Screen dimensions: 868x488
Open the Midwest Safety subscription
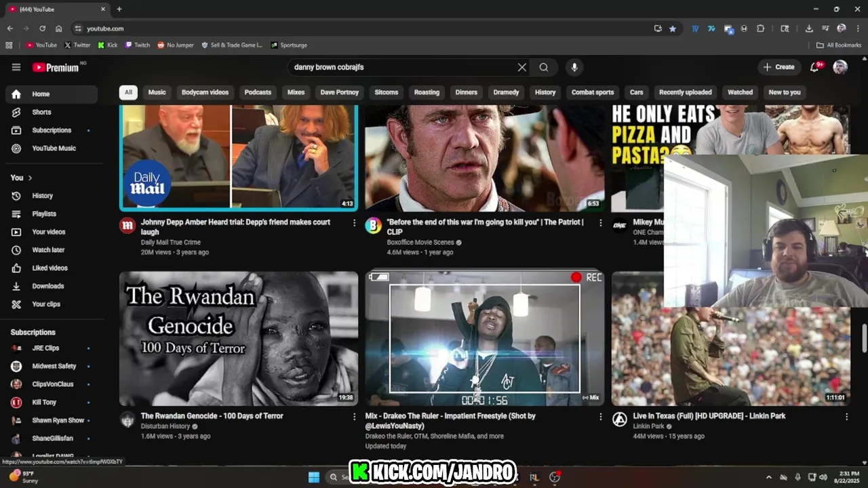(x=52, y=366)
